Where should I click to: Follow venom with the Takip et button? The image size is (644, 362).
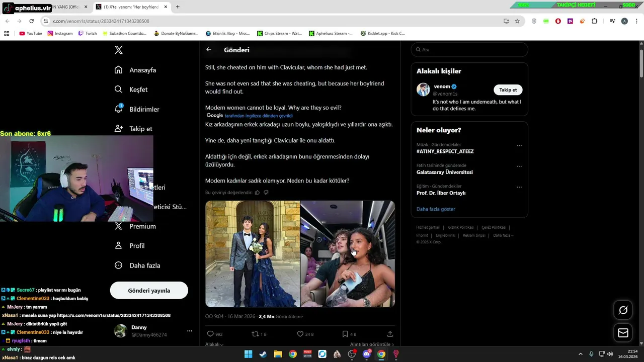pos(508,90)
